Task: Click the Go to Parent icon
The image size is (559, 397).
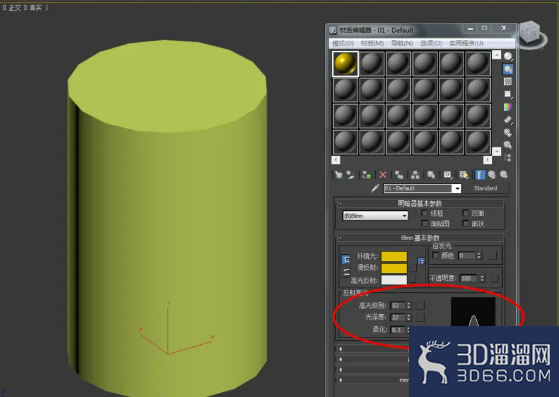Action: click(x=492, y=175)
